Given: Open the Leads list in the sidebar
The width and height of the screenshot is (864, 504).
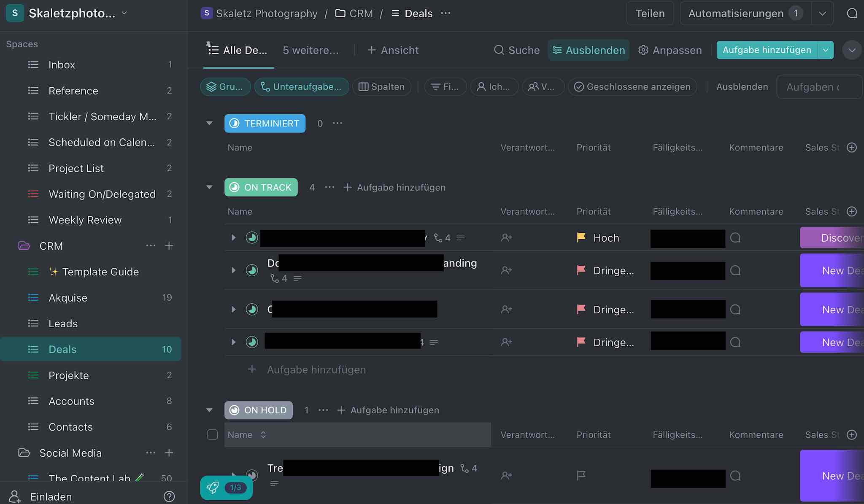Looking at the screenshot, I should pyautogui.click(x=63, y=323).
